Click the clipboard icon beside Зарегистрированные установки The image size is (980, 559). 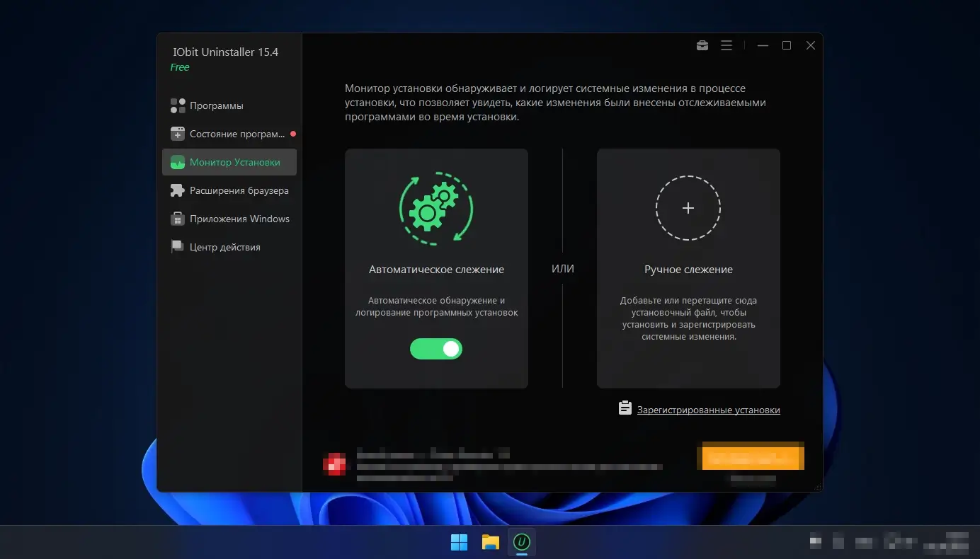(625, 408)
